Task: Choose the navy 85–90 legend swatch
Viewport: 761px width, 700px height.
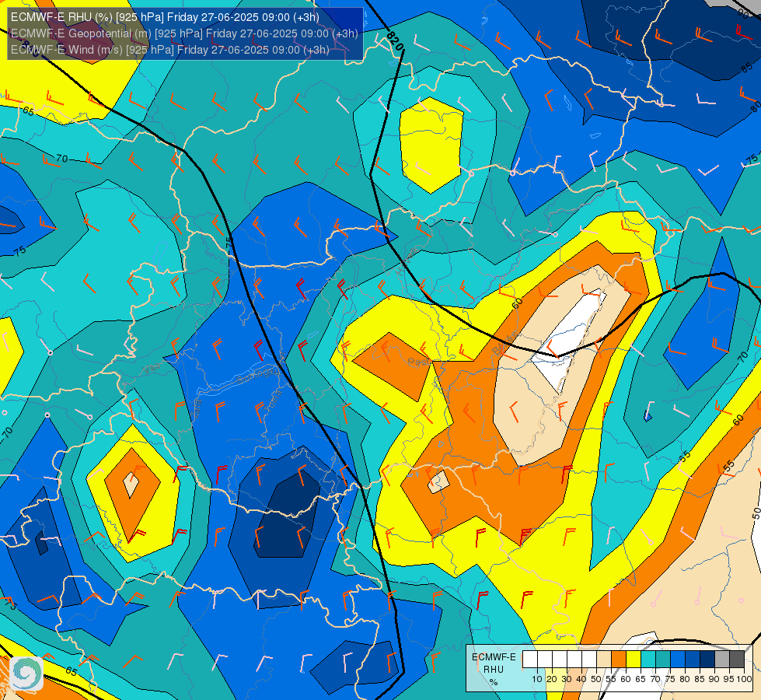Action: (707, 660)
